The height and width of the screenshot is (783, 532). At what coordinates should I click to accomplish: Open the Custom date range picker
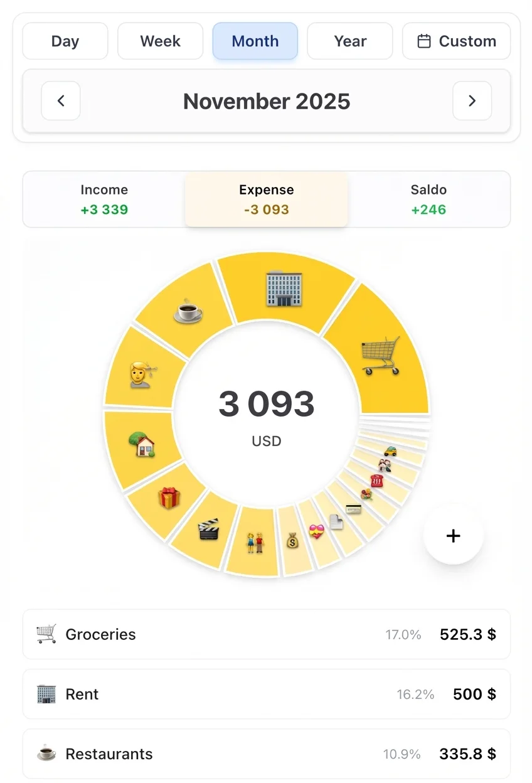[x=456, y=41]
